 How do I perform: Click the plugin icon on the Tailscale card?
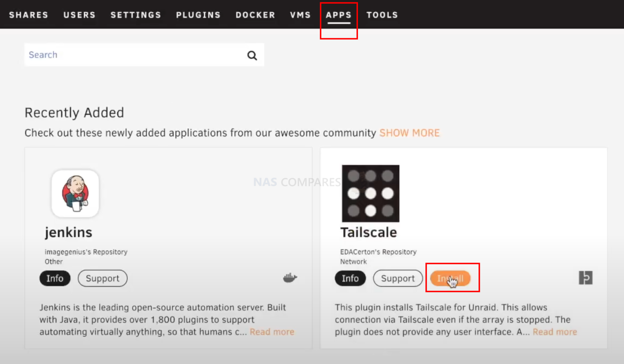point(585,277)
